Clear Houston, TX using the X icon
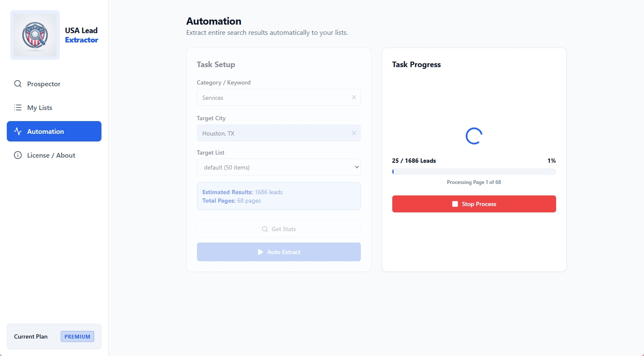 354,133
